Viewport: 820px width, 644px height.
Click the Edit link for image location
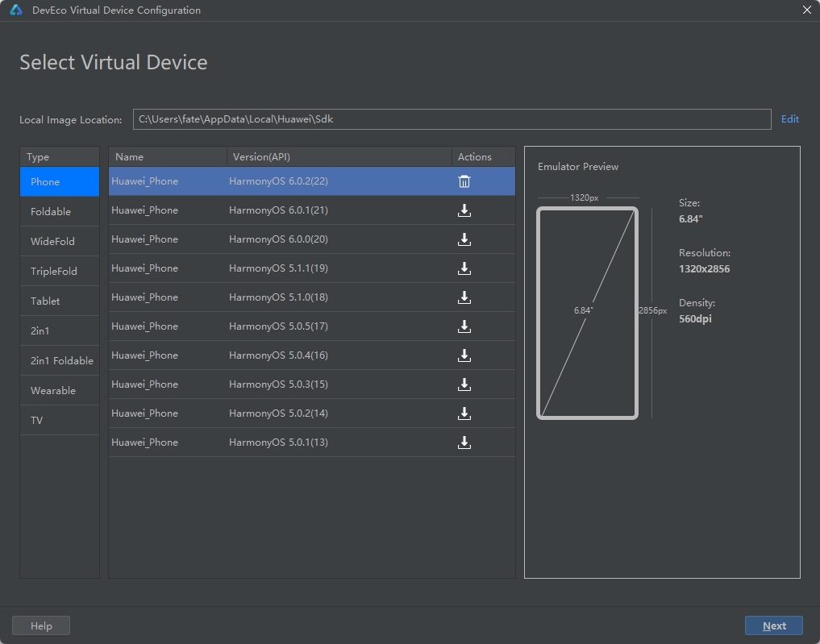pos(789,119)
